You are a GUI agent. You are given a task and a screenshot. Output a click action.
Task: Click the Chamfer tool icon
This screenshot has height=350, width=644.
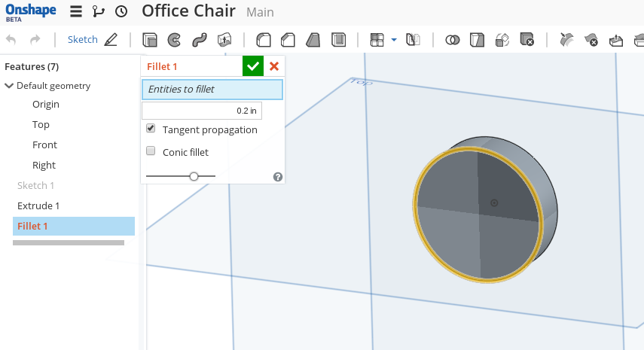coord(288,39)
